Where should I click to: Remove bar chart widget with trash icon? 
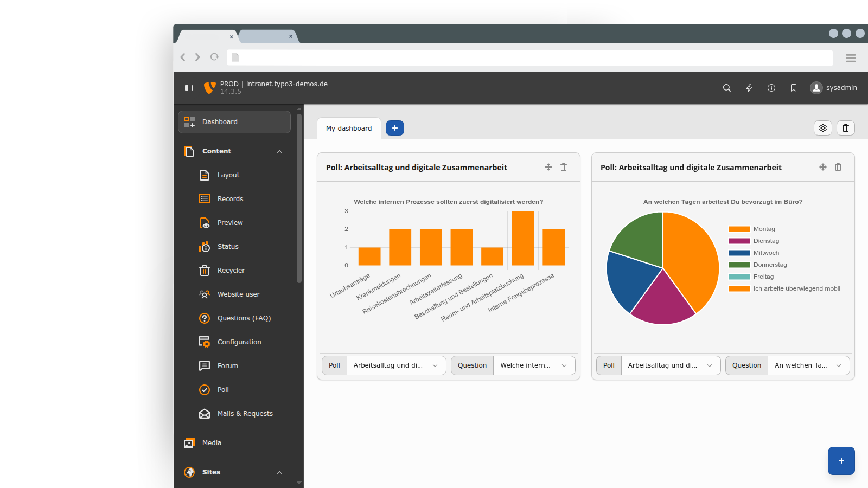coord(564,167)
